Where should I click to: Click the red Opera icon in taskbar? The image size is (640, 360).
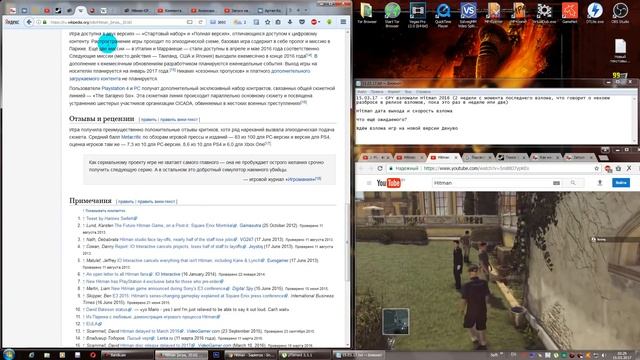coord(93,355)
